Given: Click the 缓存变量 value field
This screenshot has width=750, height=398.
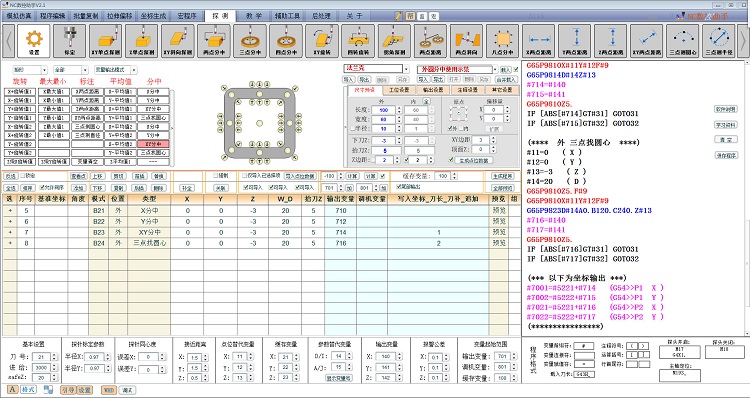Looking at the screenshot, I should click(443, 176).
